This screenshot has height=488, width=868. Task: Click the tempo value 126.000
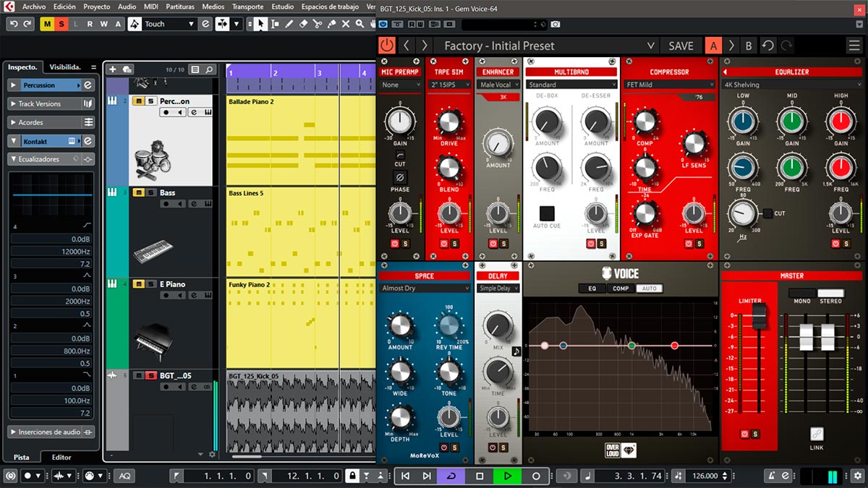pyautogui.click(x=705, y=476)
